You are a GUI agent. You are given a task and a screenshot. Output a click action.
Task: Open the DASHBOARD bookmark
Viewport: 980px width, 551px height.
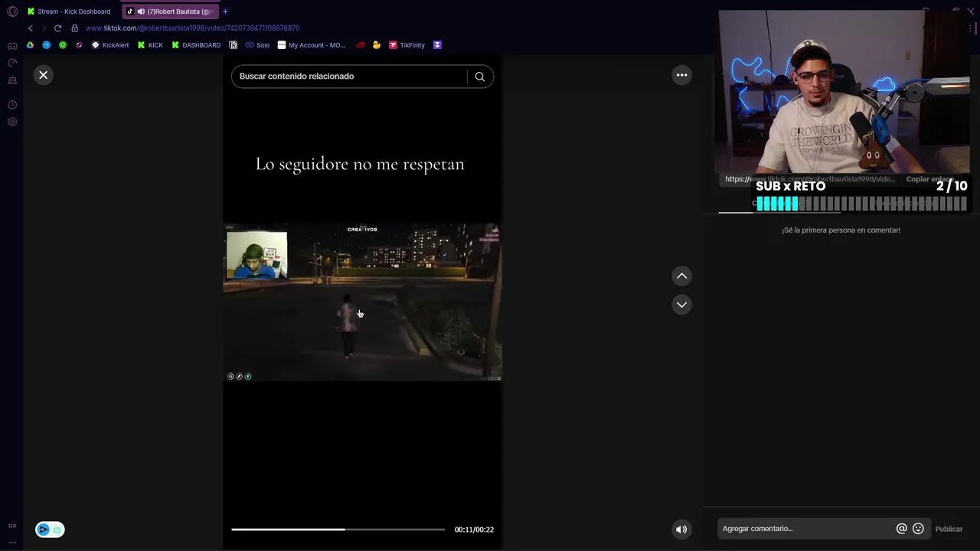(196, 45)
